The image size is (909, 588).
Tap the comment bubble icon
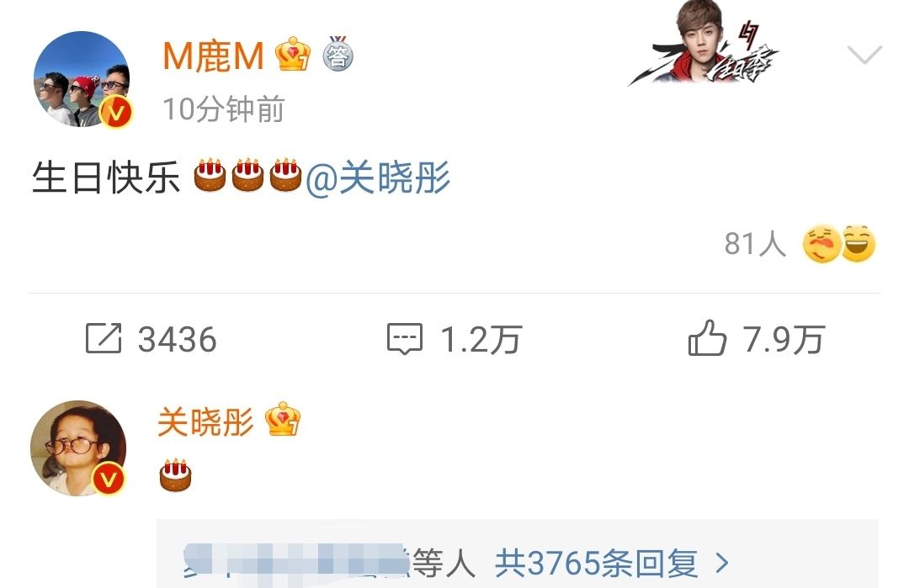pos(405,338)
